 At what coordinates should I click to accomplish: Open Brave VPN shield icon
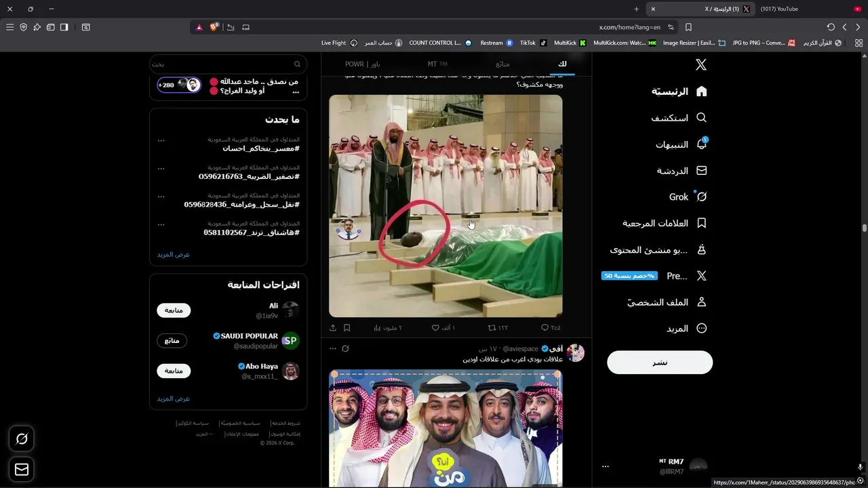click(23, 27)
